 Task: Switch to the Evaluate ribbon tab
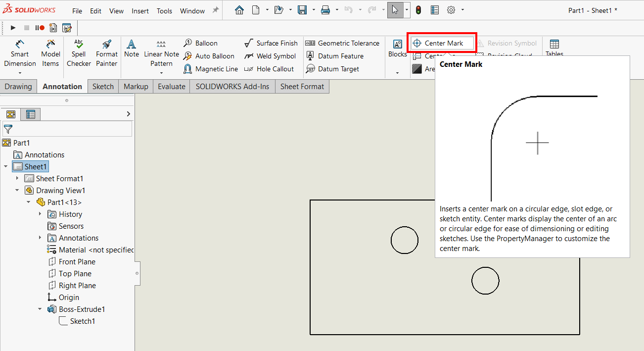click(x=172, y=86)
